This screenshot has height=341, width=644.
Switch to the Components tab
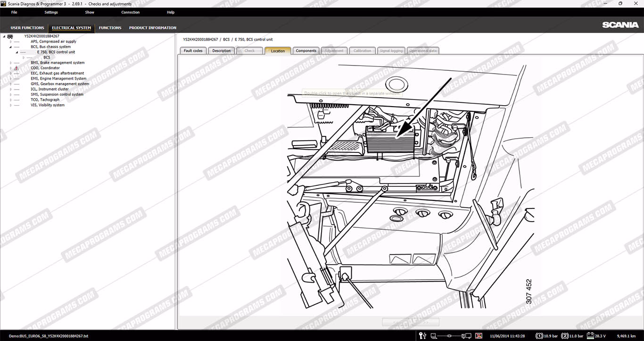306,51
